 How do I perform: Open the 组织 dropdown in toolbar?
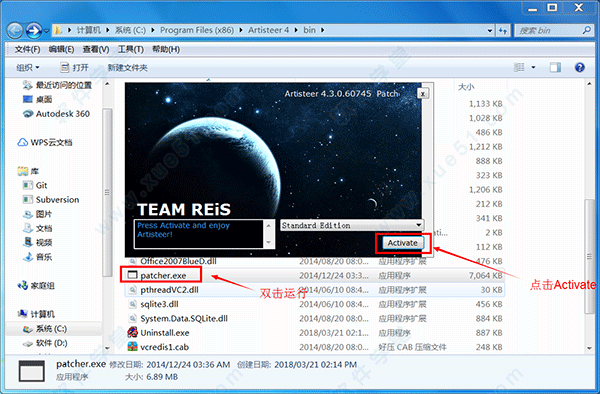28,68
